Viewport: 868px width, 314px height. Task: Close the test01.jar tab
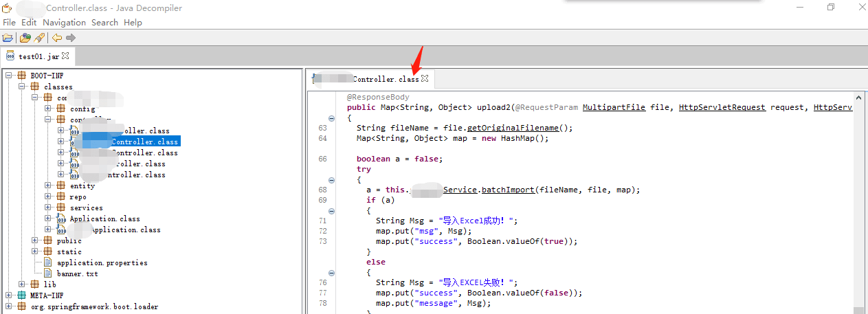coord(65,56)
